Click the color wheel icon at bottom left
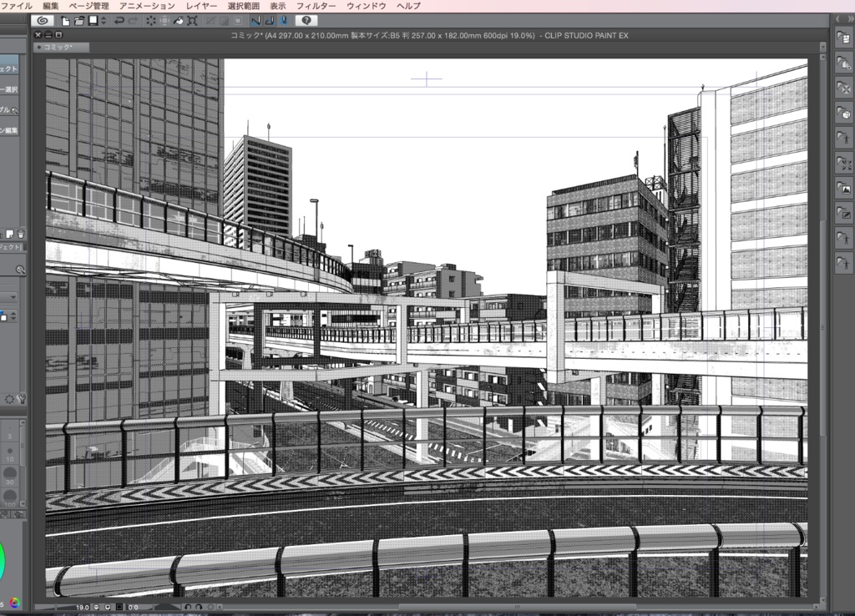 click(15, 603)
